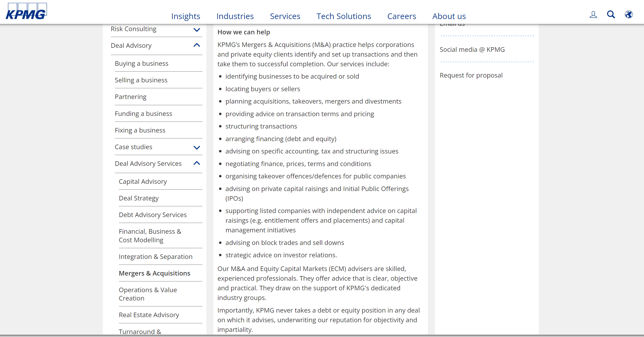Screen dimensions: 644x337
Task: Open Fixing a business
Action: click(x=140, y=130)
